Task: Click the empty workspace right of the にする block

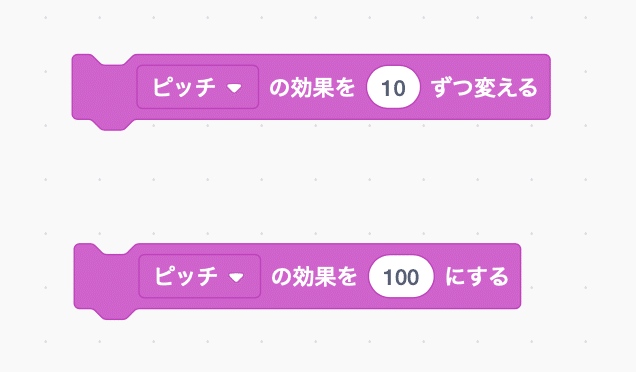Action: click(x=578, y=276)
